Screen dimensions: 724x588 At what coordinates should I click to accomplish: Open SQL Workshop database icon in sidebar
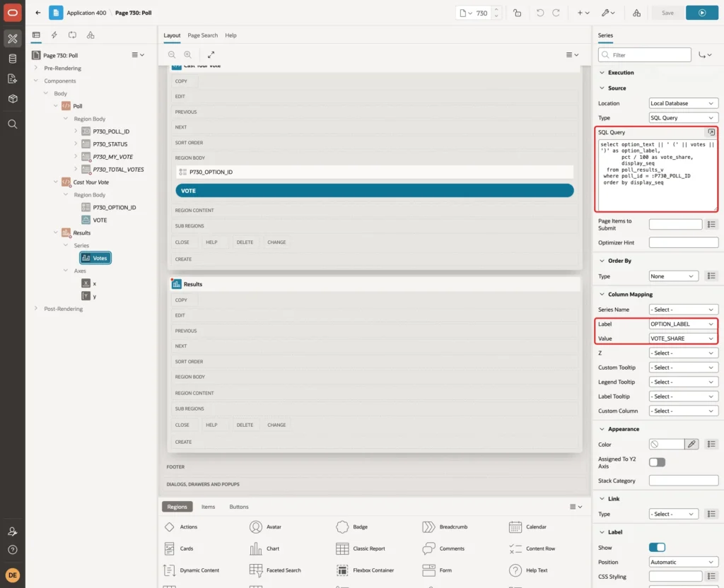[13, 59]
